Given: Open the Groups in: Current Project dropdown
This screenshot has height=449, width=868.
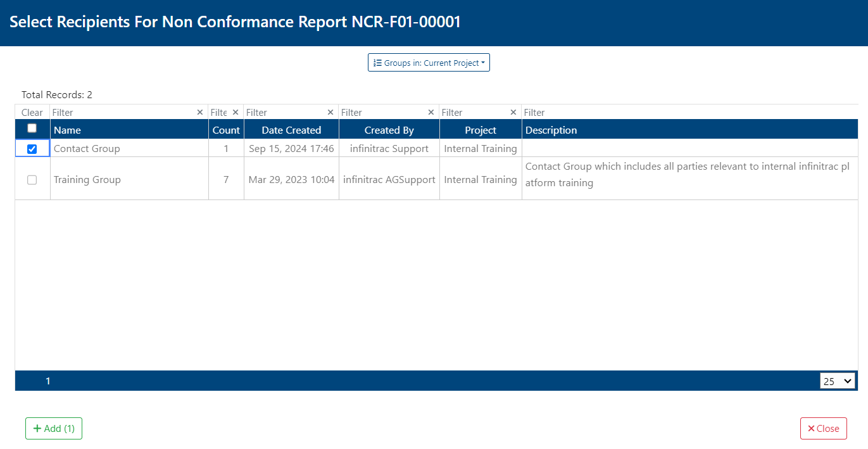Looking at the screenshot, I should click(429, 63).
